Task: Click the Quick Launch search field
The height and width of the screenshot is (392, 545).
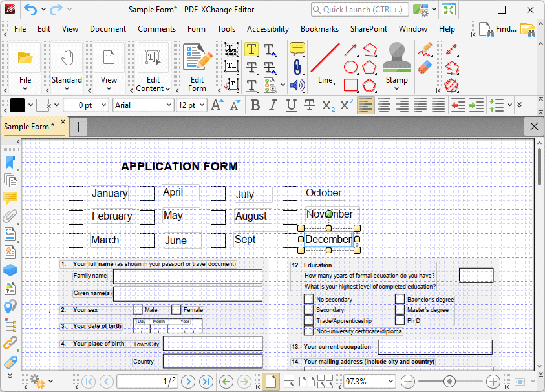Action: tap(359, 10)
